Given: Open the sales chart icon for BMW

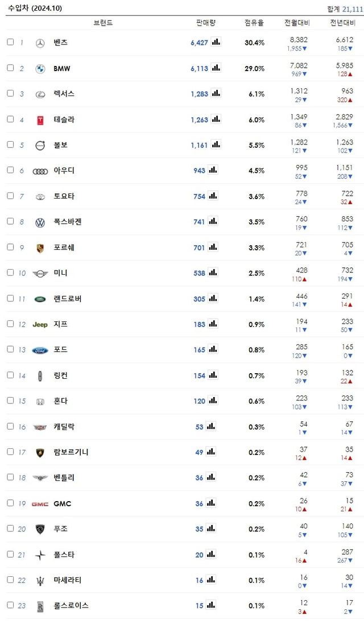Looking at the screenshot, I should (216, 68).
